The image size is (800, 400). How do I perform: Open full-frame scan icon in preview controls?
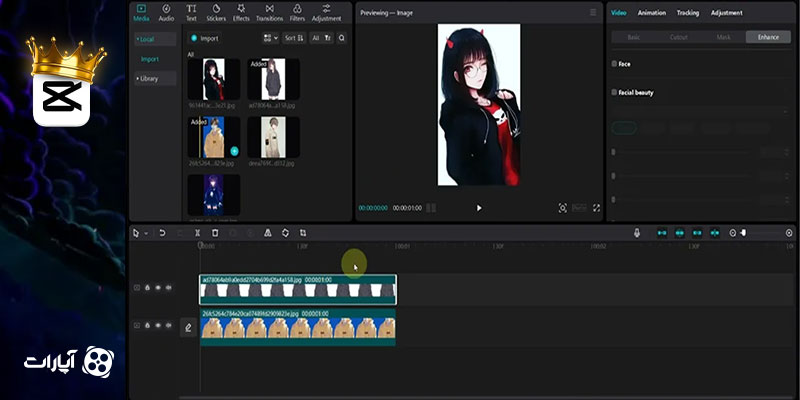pyautogui.click(x=562, y=208)
